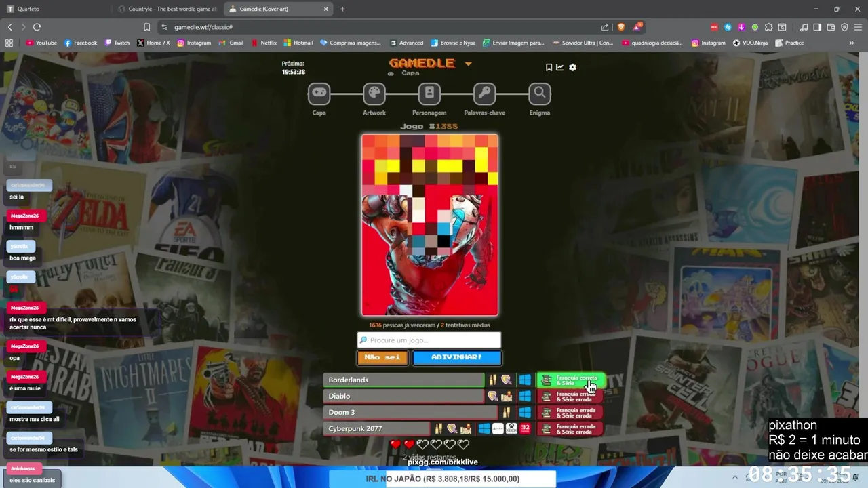The image size is (868, 488).
Task: Open the Hotmail bookmark
Action: pyautogui.click(x=298, y=43)
